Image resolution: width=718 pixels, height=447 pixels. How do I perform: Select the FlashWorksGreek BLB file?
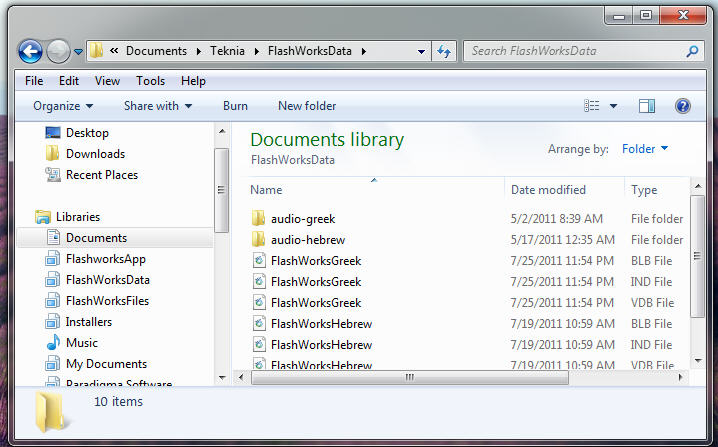[315, 261]
